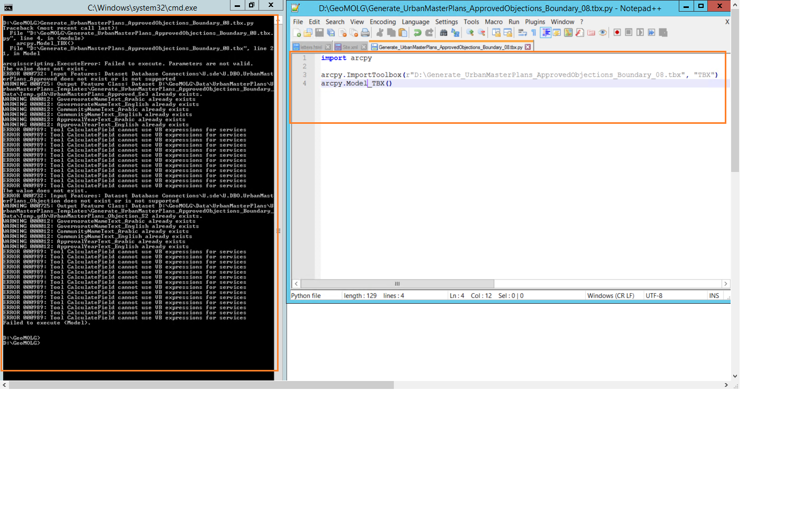This screenshot has width=812, height=508.
Task: Save the current file via toolbar
Action: click(319, 33)
